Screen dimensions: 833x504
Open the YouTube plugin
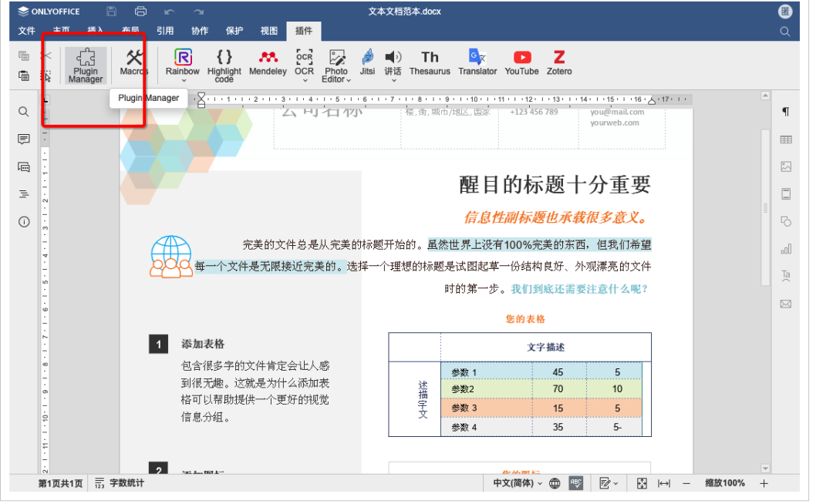pos(521,62)
